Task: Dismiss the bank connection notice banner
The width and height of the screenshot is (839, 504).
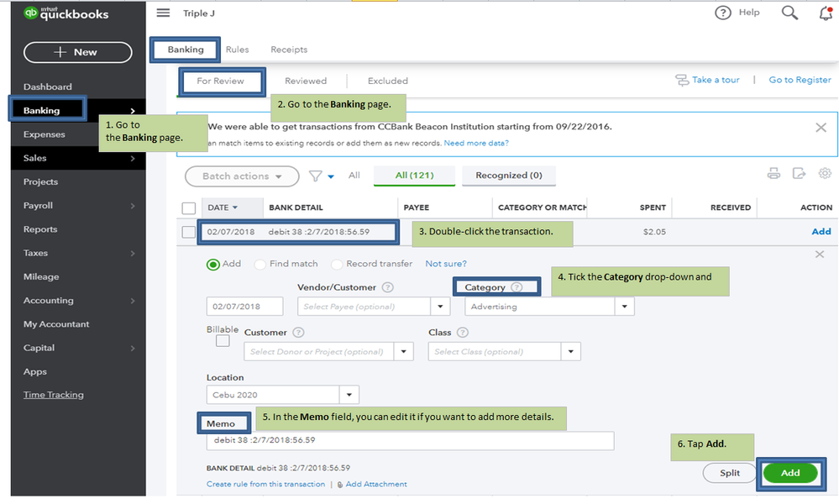Action: [821, 128]
